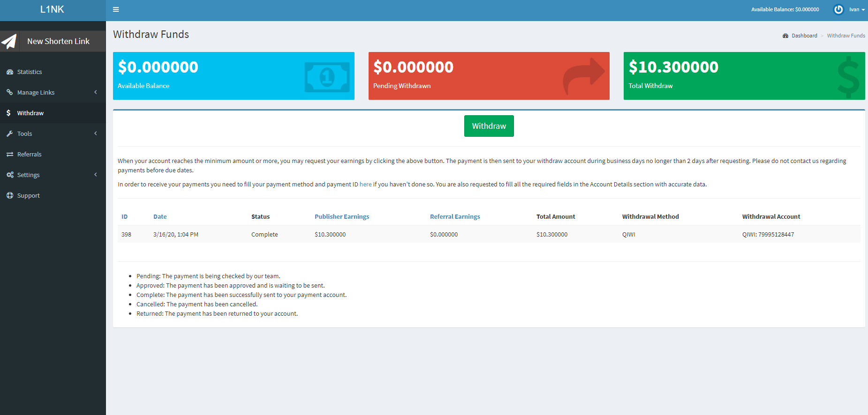Click the Tools wrench icon
The image size is (868, 415).
tap(10, 133)
